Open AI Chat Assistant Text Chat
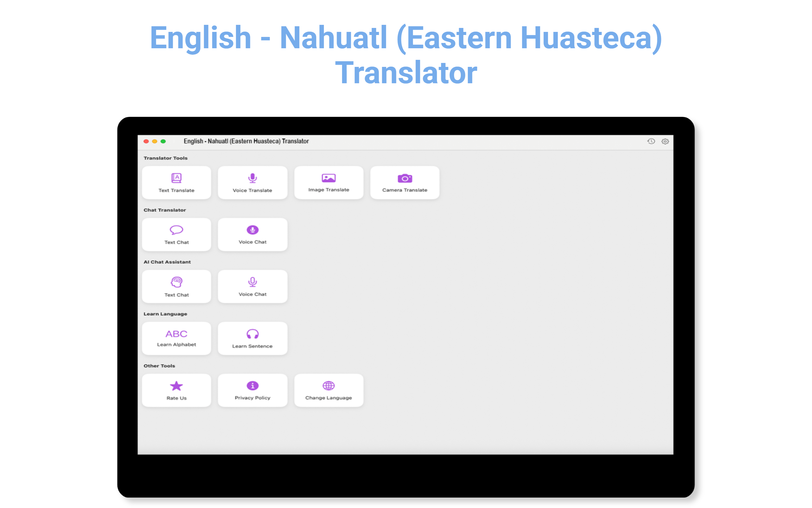 [176, 286]
